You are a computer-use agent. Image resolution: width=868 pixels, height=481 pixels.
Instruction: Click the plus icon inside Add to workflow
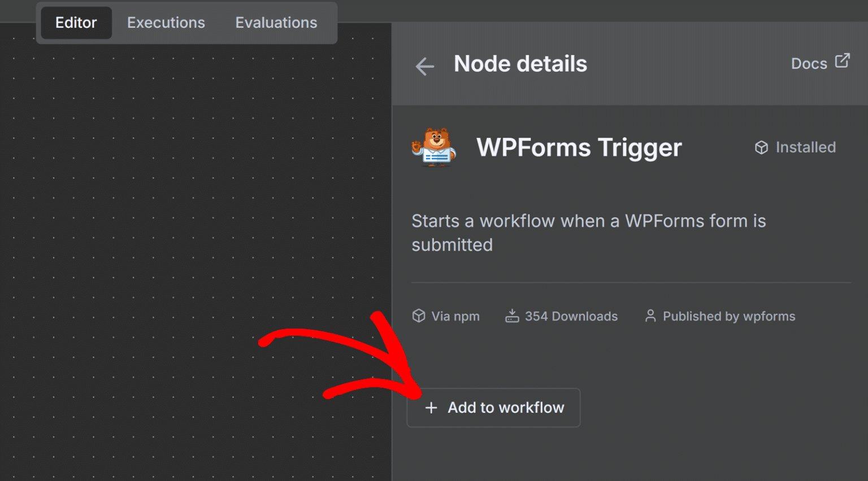click(431, 408)
